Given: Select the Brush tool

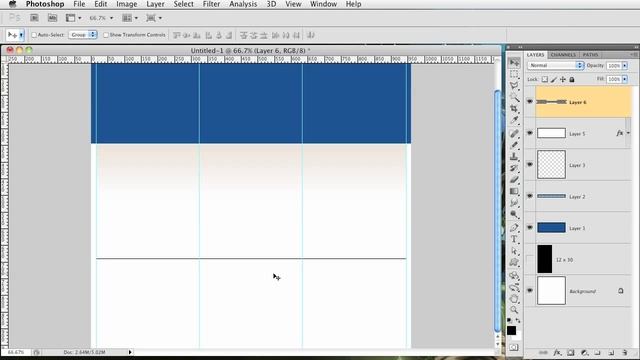Looking at the screenshot, I should [x=514, y=145].
